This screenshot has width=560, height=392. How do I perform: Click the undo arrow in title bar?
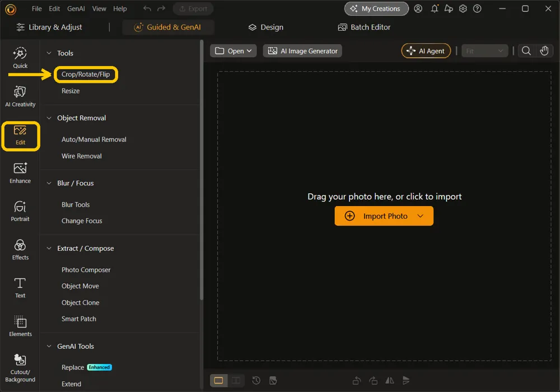coord(147,8)
